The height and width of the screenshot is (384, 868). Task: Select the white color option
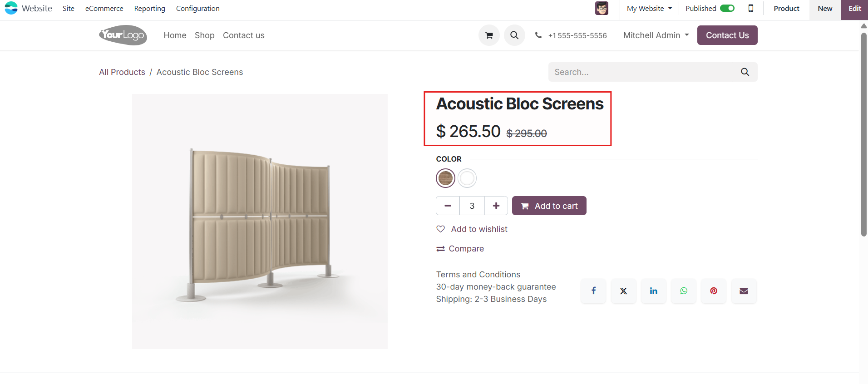(x=467, y=178)
